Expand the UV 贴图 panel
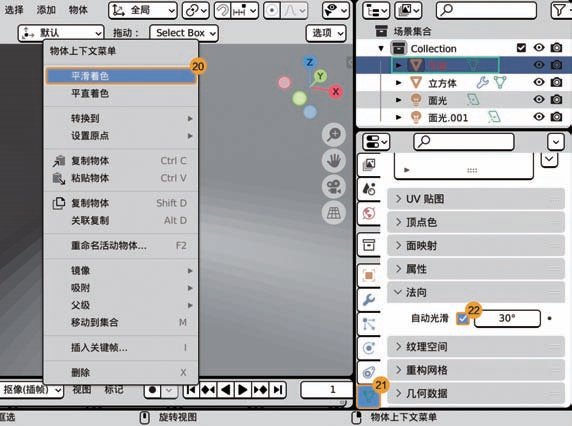This screenshot has width=572, height=426. point(476,199)
